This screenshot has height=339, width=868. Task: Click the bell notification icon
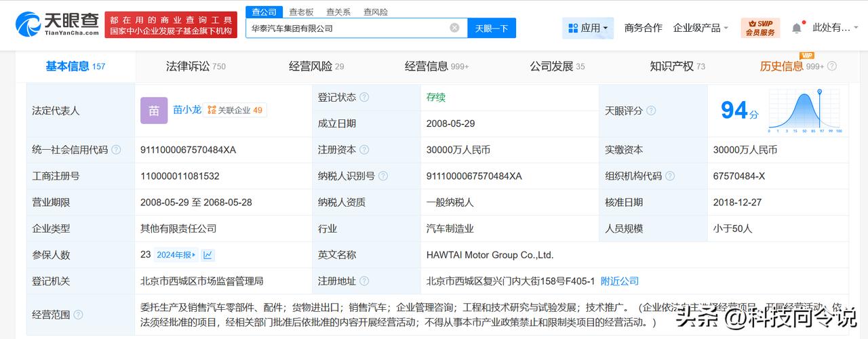coord(797,28)
